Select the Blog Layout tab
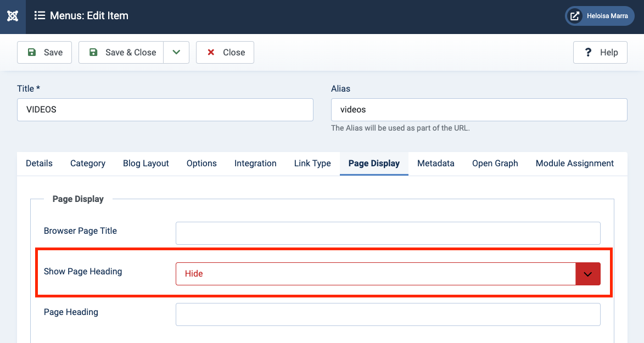The width and height of the screenshot is (644, 343). tap(146, 164)
